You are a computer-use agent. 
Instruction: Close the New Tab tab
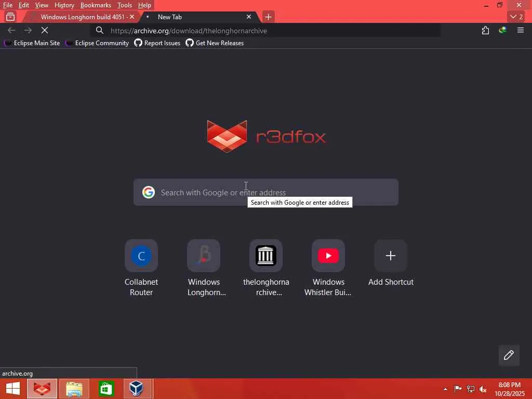(249, 17)
